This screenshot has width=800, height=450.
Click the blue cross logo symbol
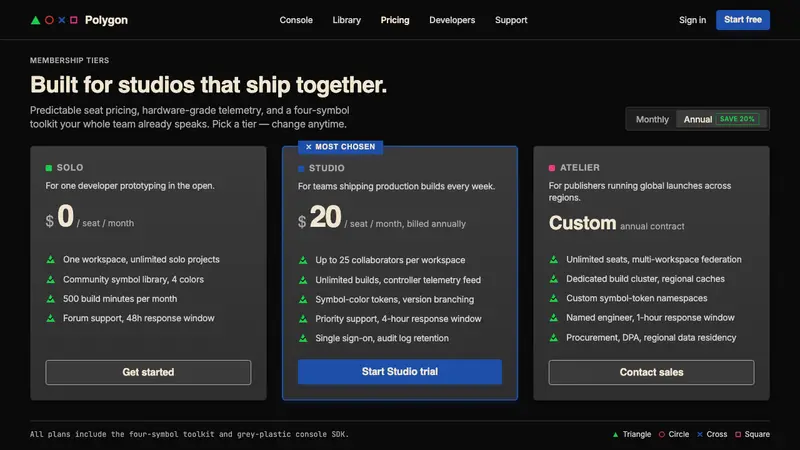(62, 20)
